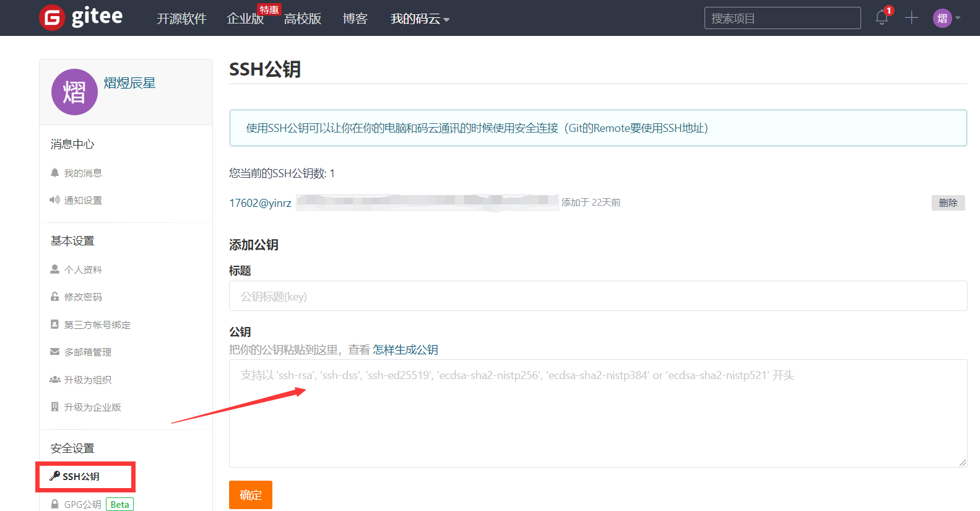Image resolution: width=980 pixels, height=511 pixels.
Task: Focus the 搜索项目 search box
Action: click(783, 18)
